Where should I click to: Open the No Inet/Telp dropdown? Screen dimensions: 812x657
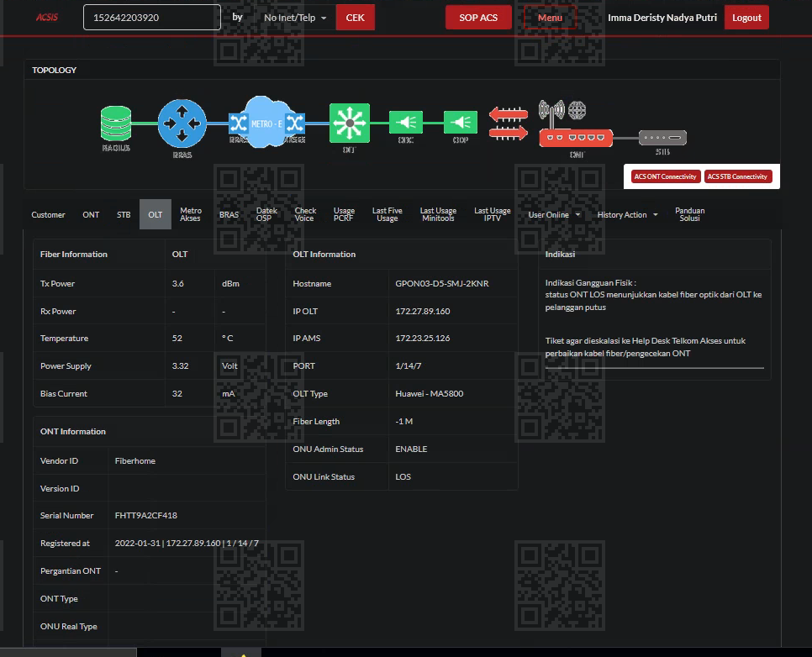[x=295, y=18]
